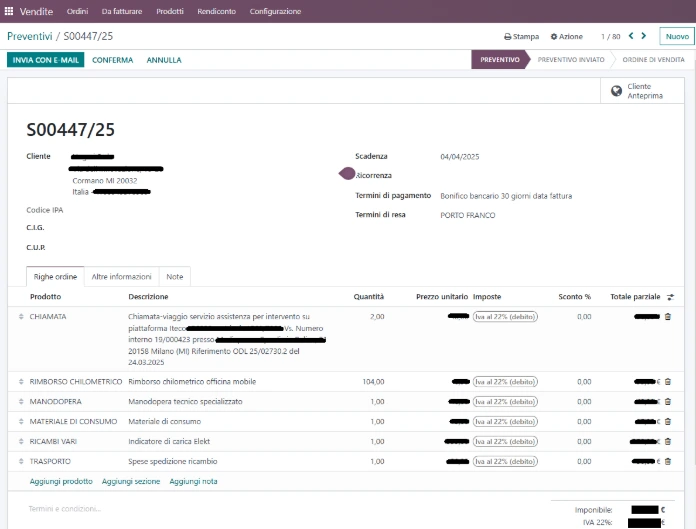Open Termini di resa PORTO FRANCO field
This screenshot has width=696, height=529.
[x=468, y=215]
